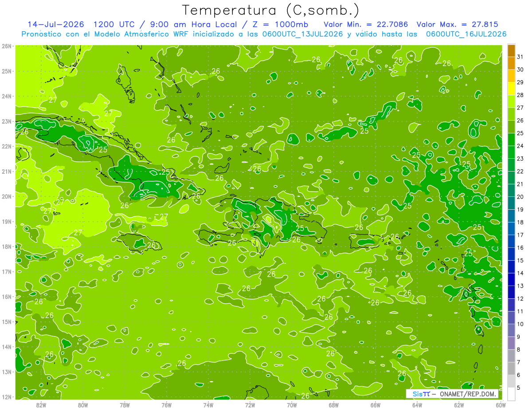This screenshot has width=532, height=411.
Task: Click the '13N' latitude label
Action: [x=7, y=372]
